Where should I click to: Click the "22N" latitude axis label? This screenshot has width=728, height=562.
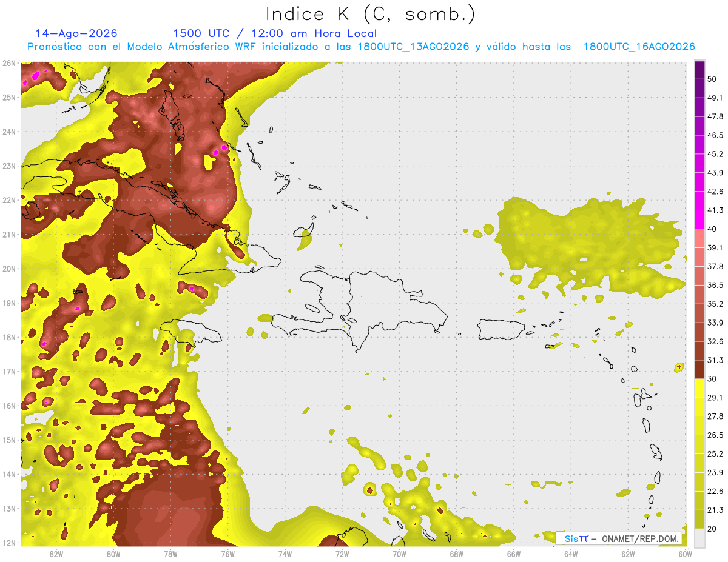tap(9, 200)
